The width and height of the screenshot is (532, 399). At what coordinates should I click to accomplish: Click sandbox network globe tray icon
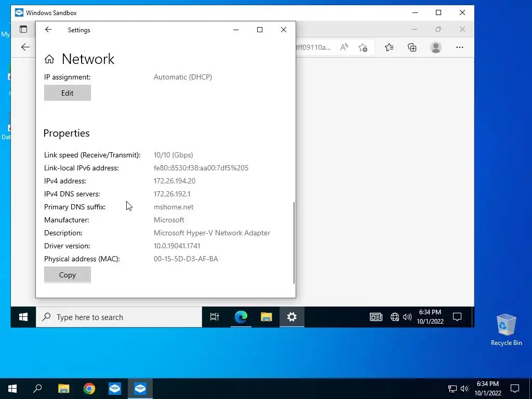click(x=395, y=317)
